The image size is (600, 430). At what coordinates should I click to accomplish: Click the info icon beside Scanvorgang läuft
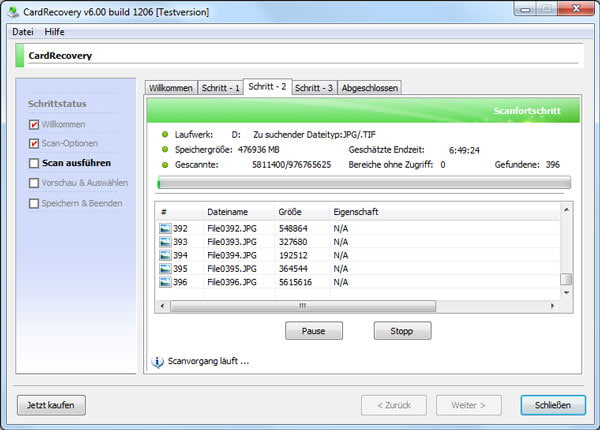(x=157, y=361)
